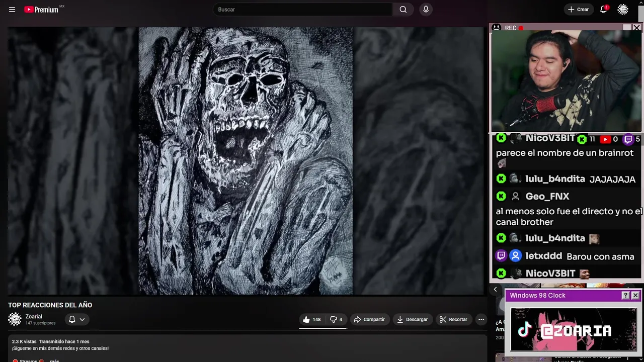
Task: Click Barou con asma chat message
Action: (600, 257)
